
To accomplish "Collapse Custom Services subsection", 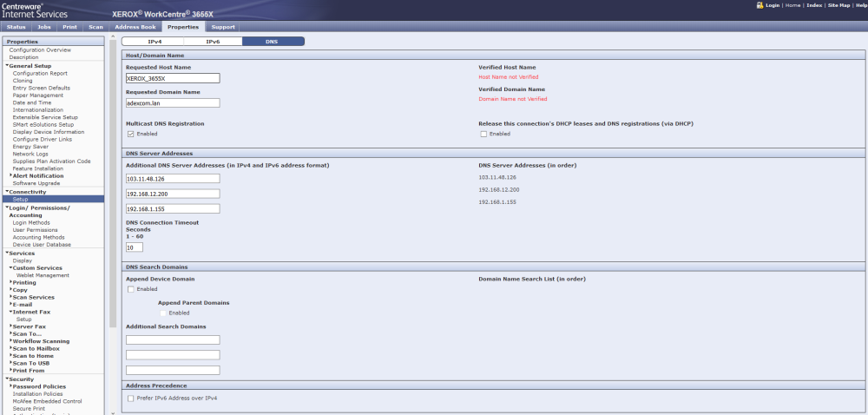I will tap(11, 267).
